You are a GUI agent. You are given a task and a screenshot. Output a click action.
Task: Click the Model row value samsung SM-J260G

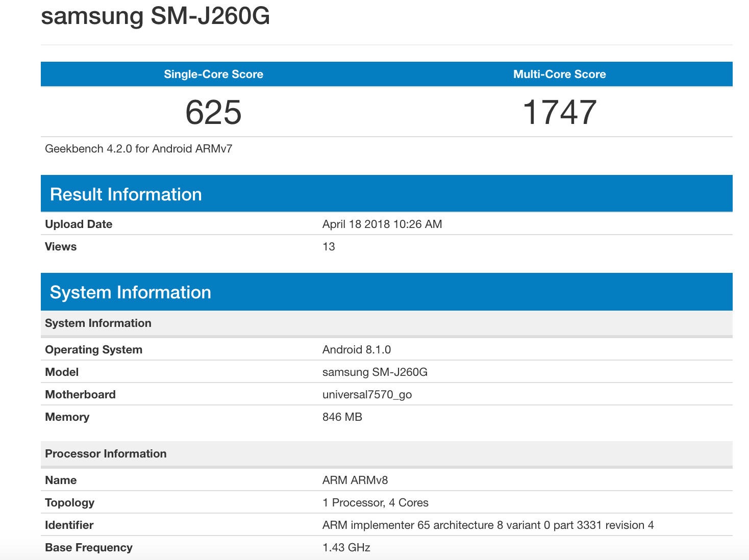374,372
